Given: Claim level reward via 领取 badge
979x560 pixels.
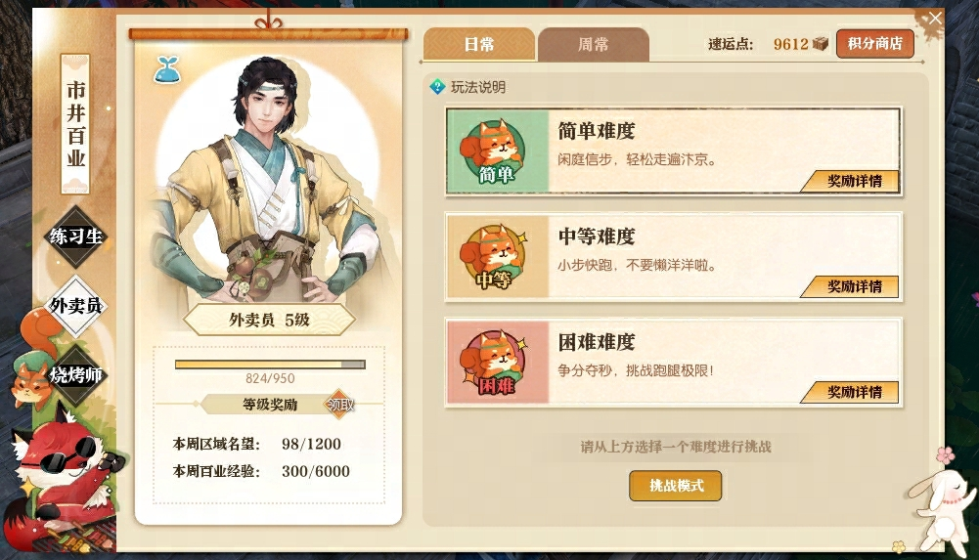Looking at the screenshot, I should pos(341,404).
